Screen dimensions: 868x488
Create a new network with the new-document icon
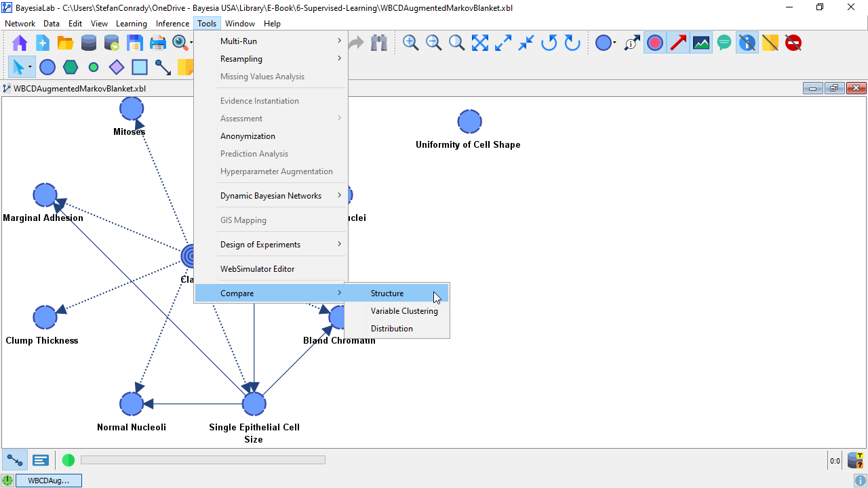[x=43, y=43]
